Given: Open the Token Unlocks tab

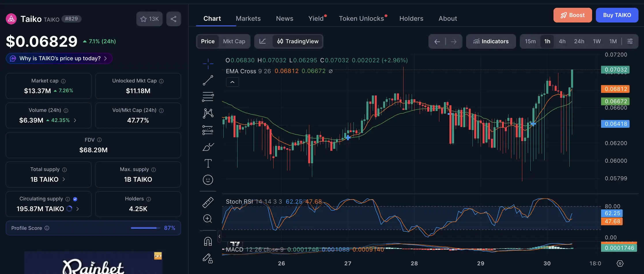Looking at the screenshot, I should [361, 18].
